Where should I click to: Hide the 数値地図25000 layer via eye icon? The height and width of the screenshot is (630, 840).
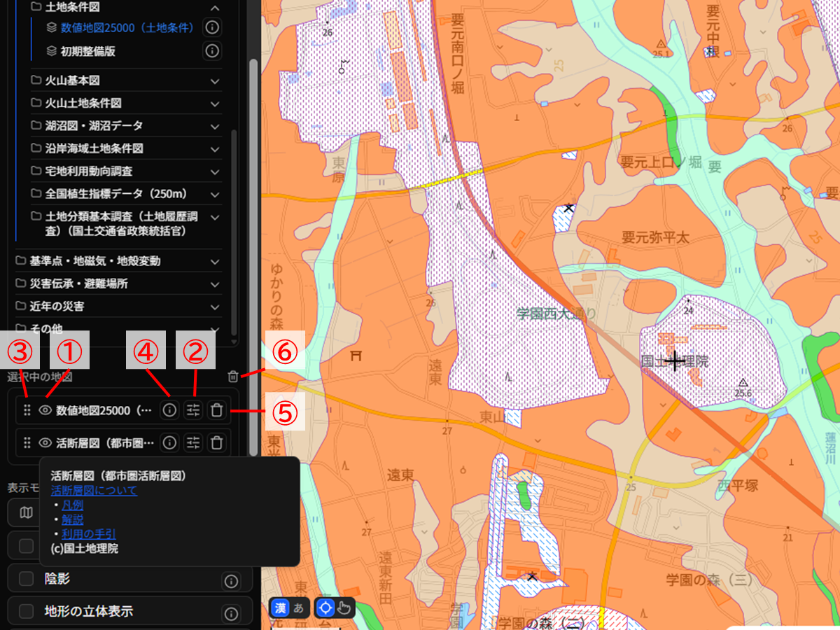tap(45, 410)
